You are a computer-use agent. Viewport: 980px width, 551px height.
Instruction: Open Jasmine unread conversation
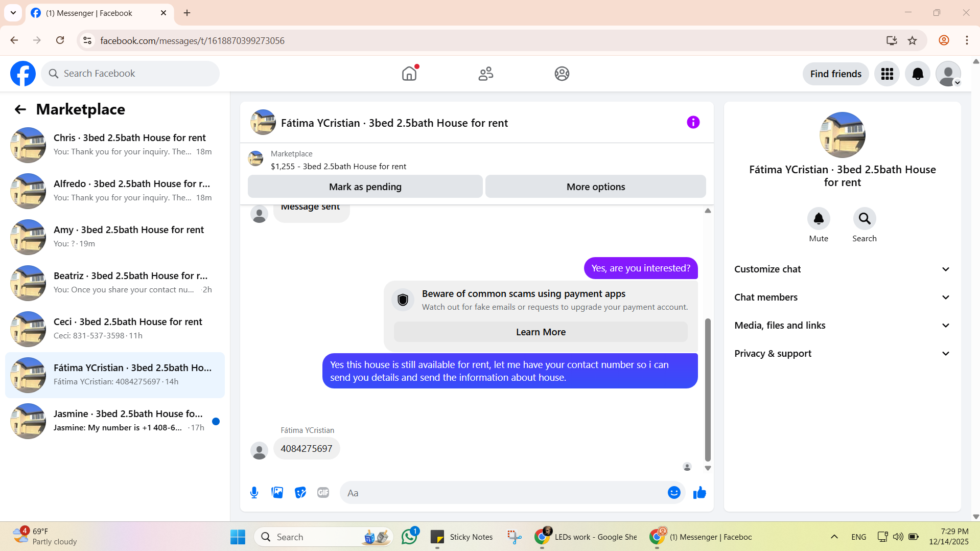click(115, 421)
